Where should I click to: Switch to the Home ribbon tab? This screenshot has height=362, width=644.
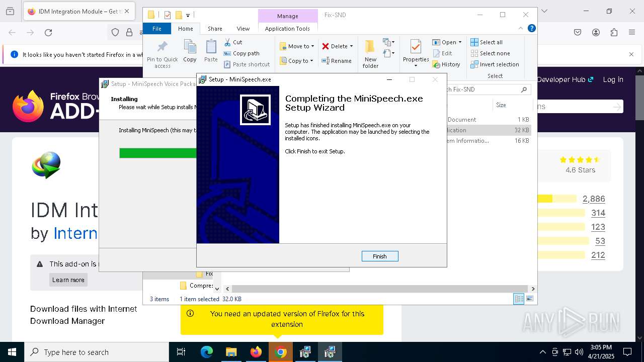click(x=185, y=29)
